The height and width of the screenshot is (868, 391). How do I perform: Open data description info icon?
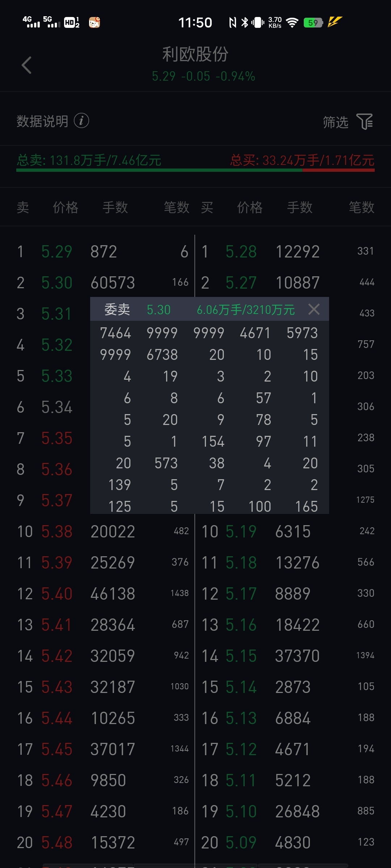(81, 121)
